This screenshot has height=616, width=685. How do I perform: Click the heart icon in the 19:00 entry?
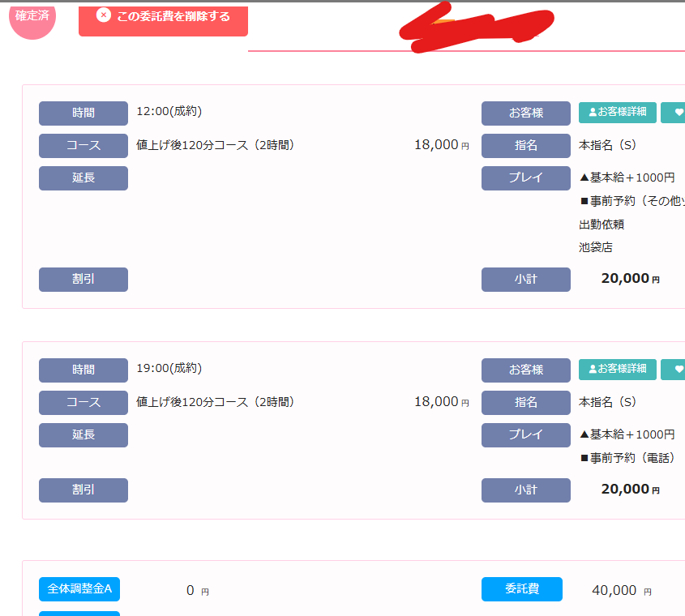678,370
